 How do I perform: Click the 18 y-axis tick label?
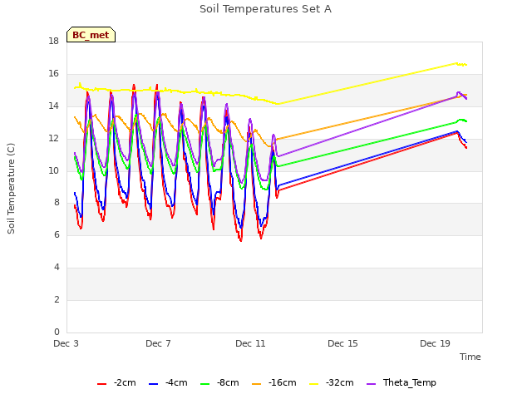[x=53, y=42]
